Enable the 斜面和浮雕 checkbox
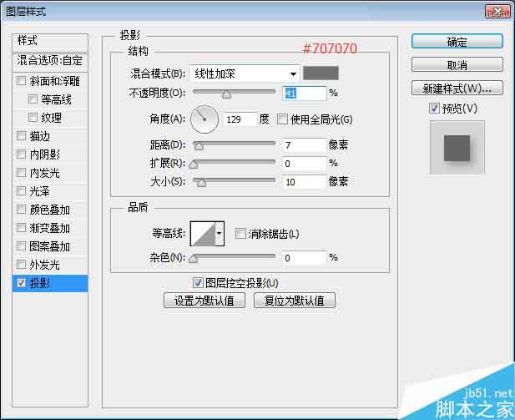The height and width of the screenshot is (420, 515). pos(21,80)
